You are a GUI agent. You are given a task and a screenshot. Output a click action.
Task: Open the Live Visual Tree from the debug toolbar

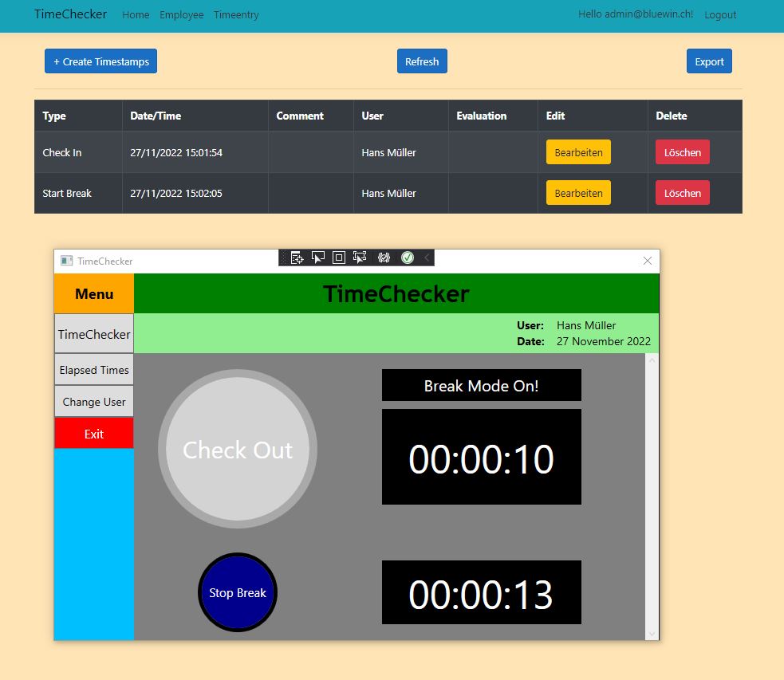point(297,257)
